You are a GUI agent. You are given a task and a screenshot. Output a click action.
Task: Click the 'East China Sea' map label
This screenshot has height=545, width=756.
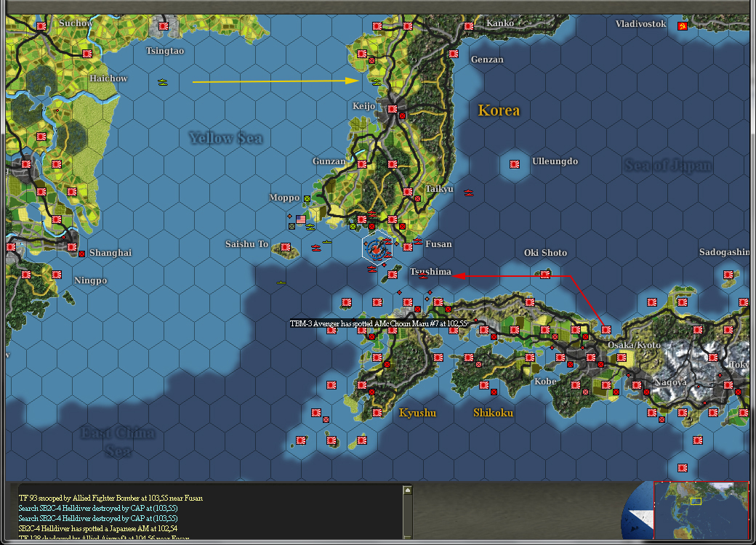118,442
